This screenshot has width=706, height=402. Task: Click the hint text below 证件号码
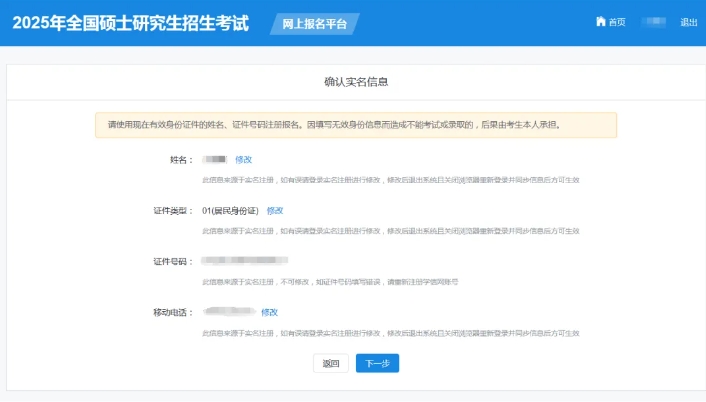tap(330, 282)
